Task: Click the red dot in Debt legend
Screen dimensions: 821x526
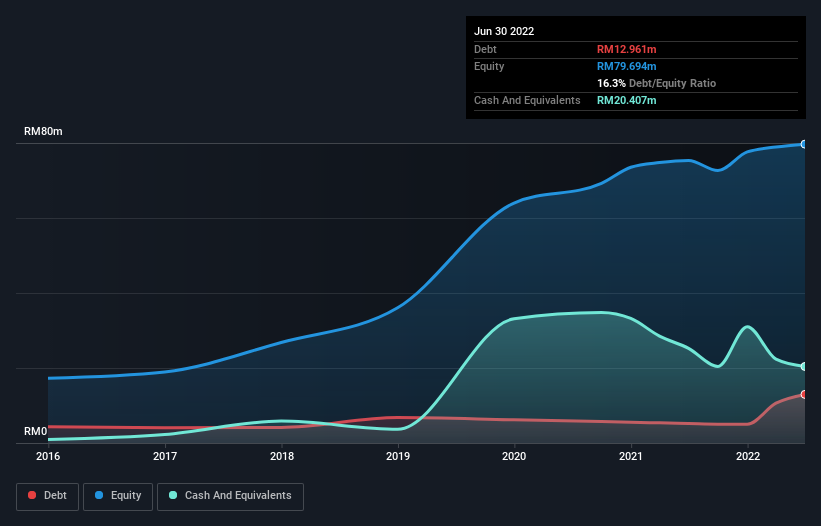Action: (32, 495)
